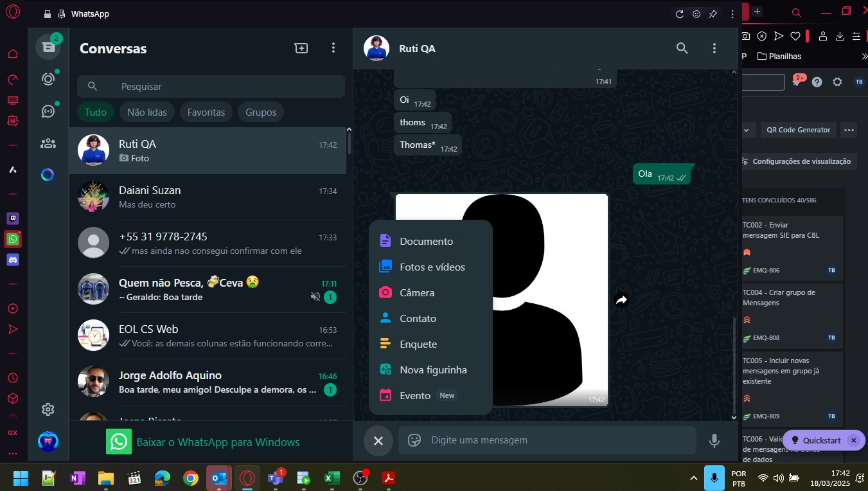Screen dimensions: 868x491
Task: Open the Meta AI ring icon
Action: click(48, 175)
